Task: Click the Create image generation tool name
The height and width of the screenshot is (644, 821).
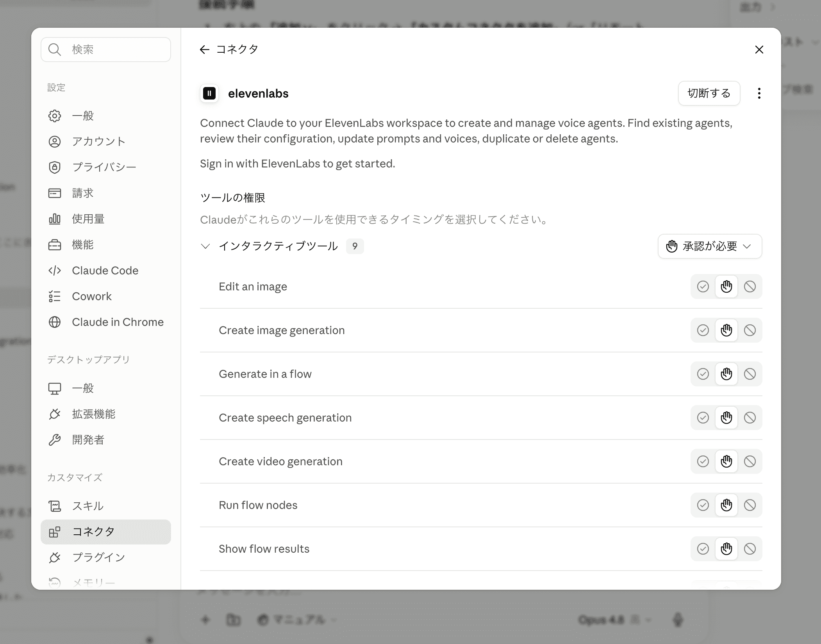Action: (282, 331)
